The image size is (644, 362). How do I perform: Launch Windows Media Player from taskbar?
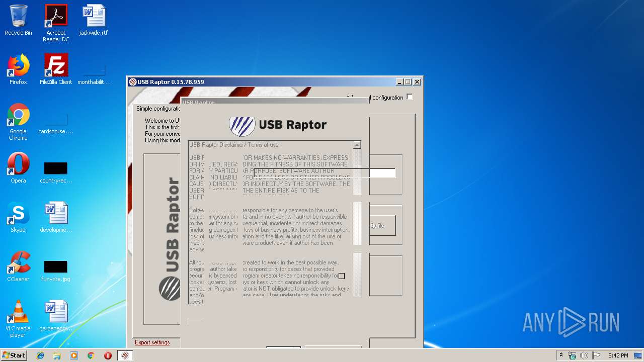tap(74, 355)
